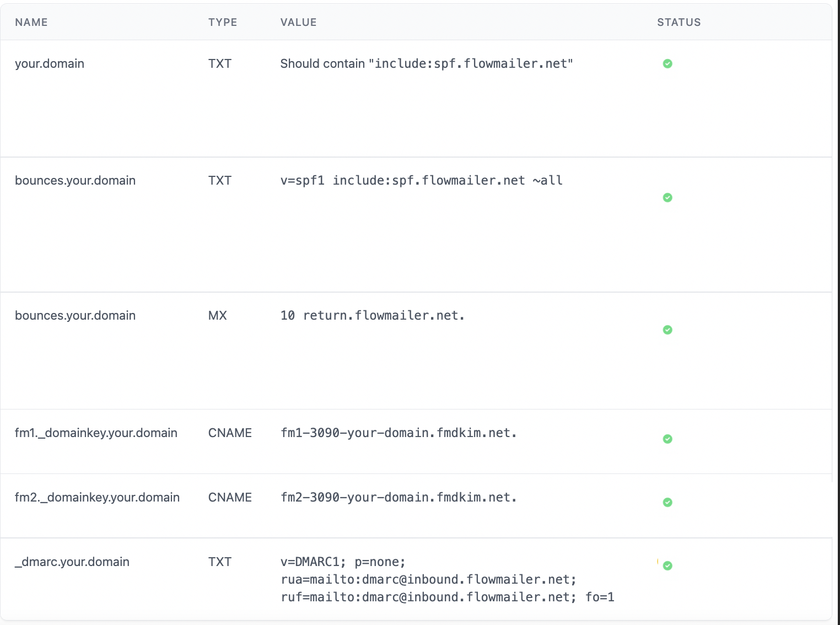Click the NAME column header
This screenshot has width=840, height=625.
tap(31, 23)
